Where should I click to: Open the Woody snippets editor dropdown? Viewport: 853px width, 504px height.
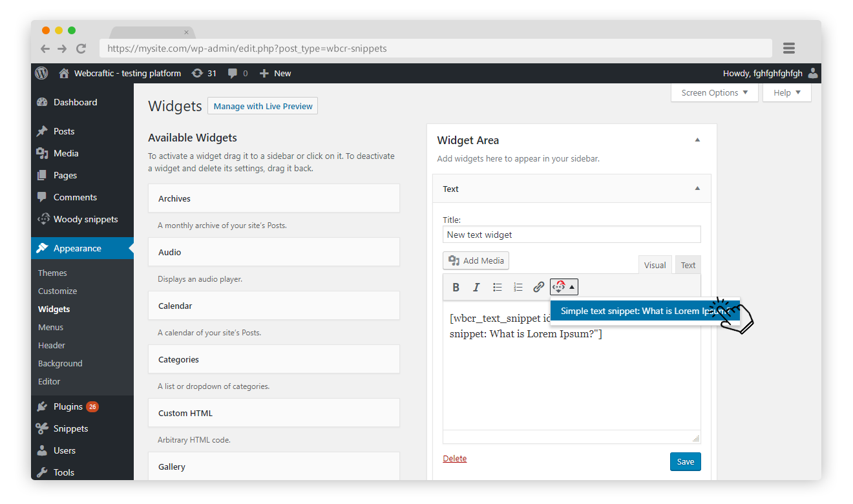563,288
